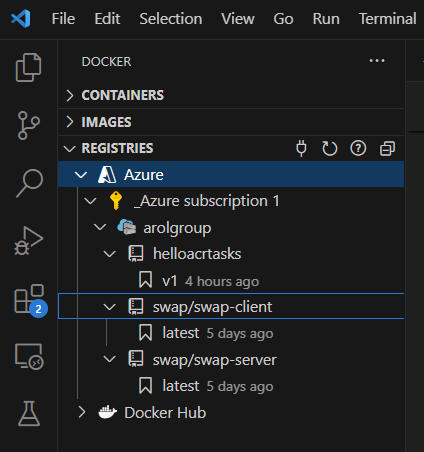Collapse the helloacrtasks repository chevron
The height and width of the screenshot is (452, 424).
(x=109, y=254)
